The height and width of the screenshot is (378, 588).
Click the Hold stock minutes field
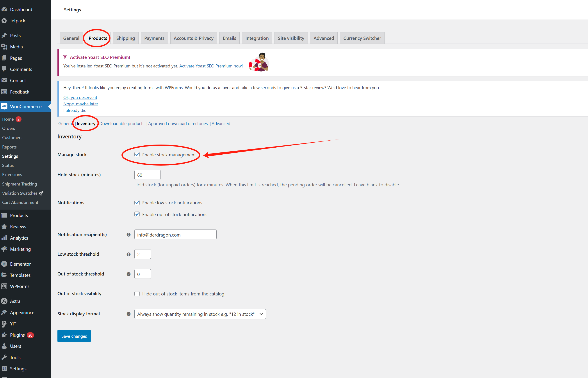[x=147, y=175]
